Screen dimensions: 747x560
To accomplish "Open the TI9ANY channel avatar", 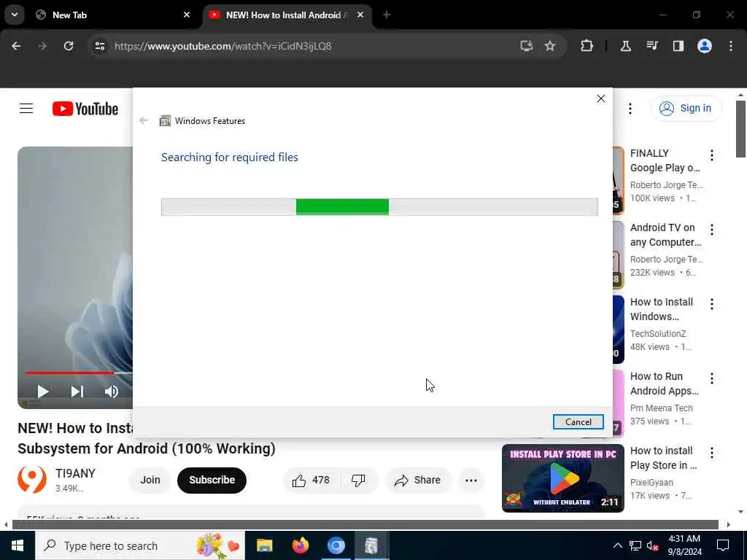I will pos(32,480).
